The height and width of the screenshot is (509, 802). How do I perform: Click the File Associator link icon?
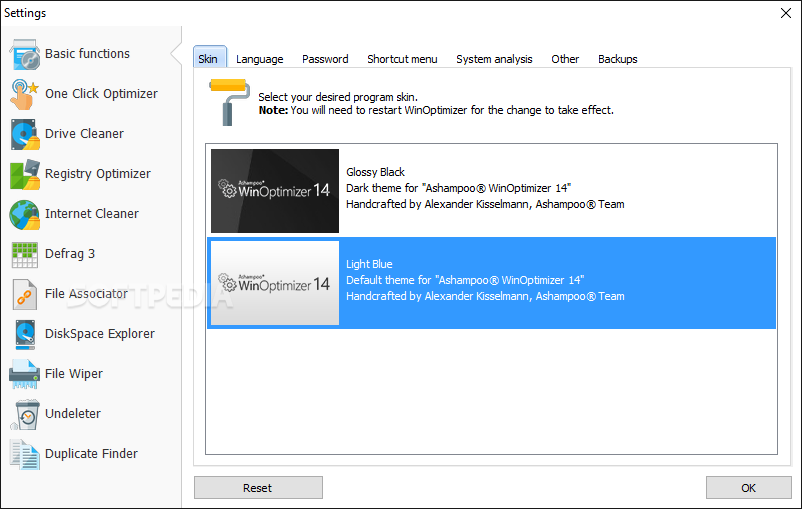(25, 294)
